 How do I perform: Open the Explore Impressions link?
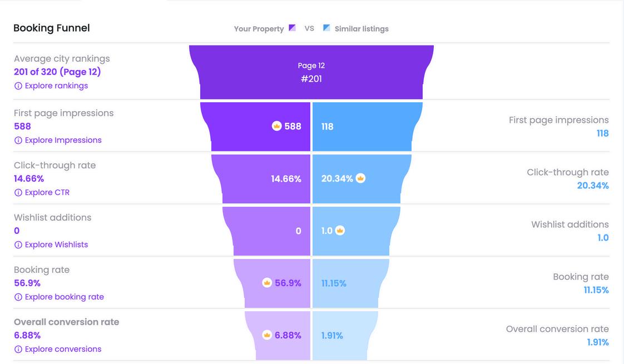(63, 141)
